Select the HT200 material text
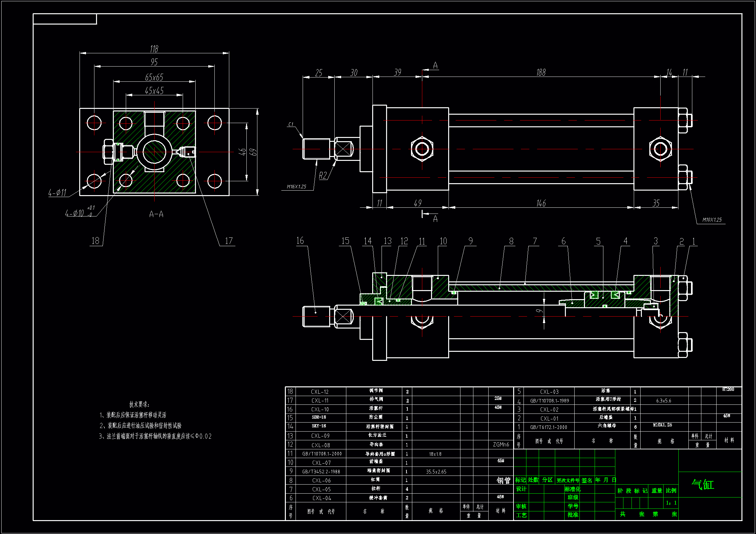 click(x=728, y=389)
